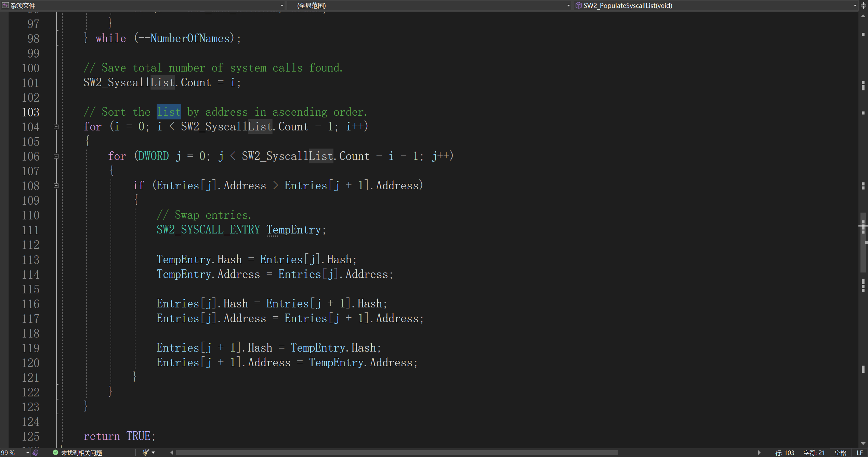The height and width of the screenshot is (457, 868).
Task: Click the 杂项文件 project icon
Action: tap(5, 5)
